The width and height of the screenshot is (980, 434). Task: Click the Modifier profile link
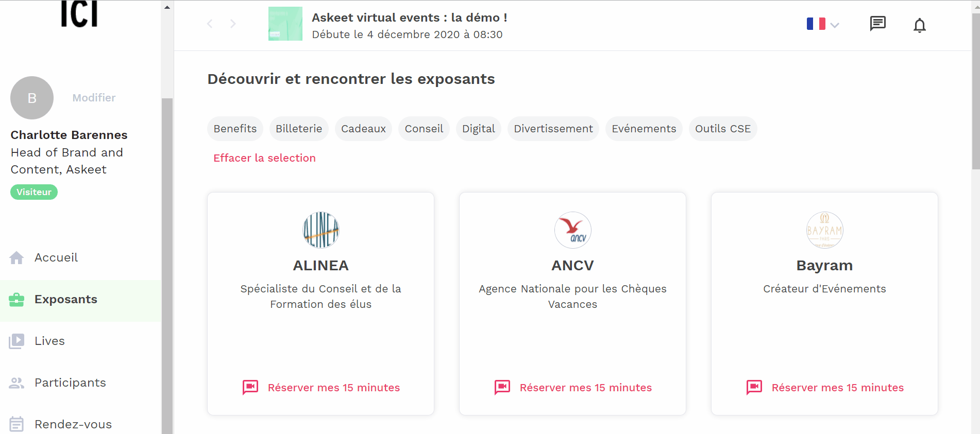pyautogui.click(x=94, y=98)
